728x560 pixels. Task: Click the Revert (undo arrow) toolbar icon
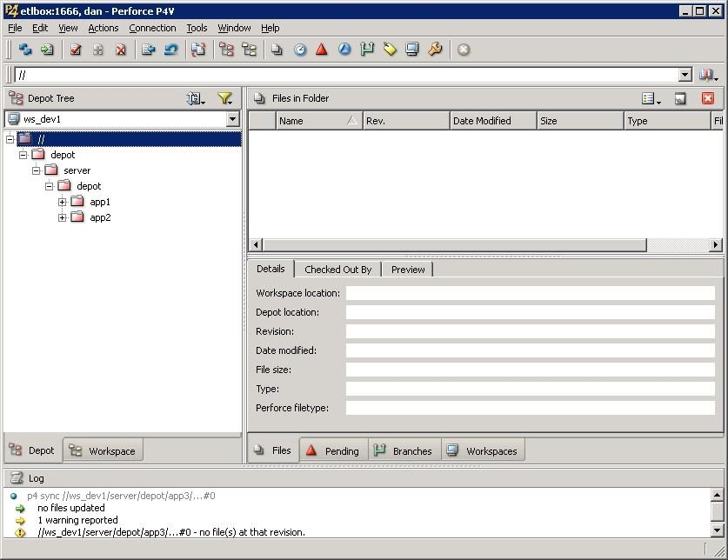(x=171, y=50)
